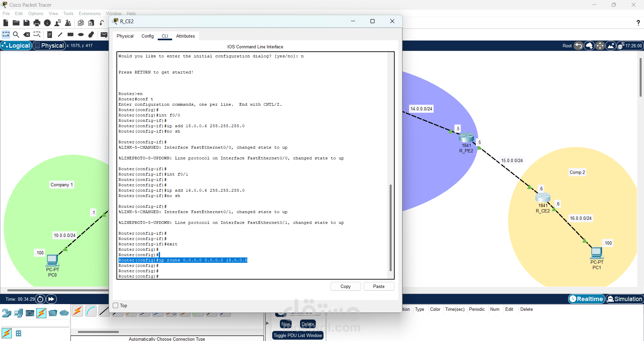The width and height of the screenshot is (644, 341).
Task: Open the File menu
Action: coord(6,13)
